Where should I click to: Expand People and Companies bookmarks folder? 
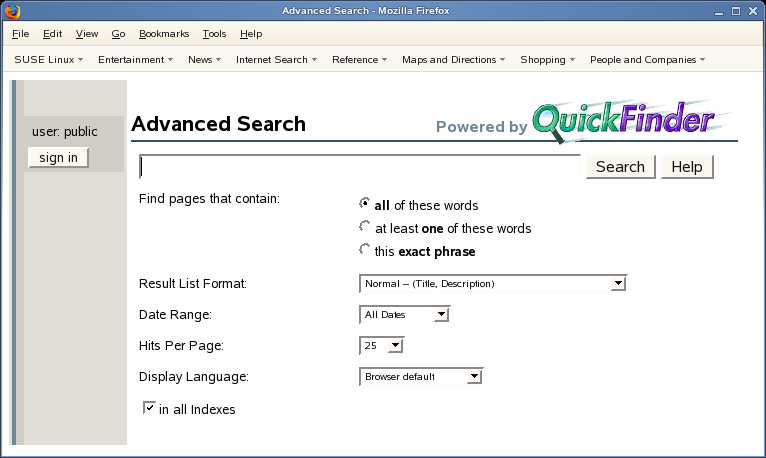pos(647,60)
